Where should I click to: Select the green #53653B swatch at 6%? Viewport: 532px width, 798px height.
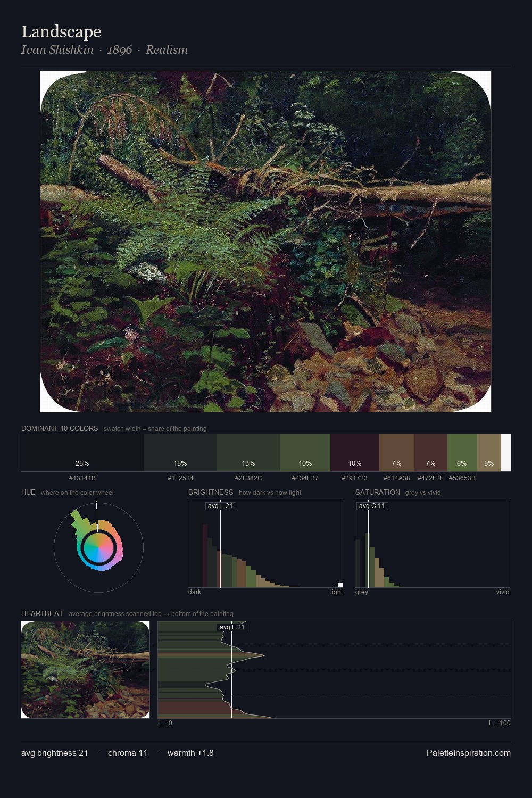[462, 453]
